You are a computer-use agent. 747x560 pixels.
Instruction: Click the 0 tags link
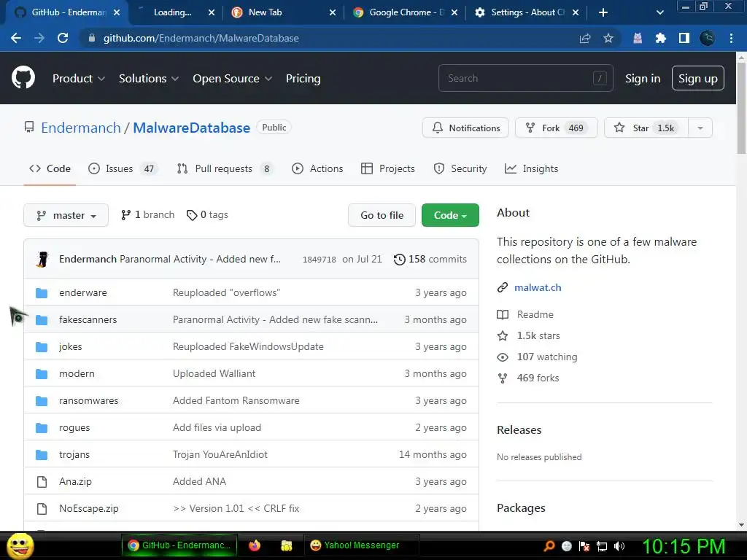tap(207, 215)
